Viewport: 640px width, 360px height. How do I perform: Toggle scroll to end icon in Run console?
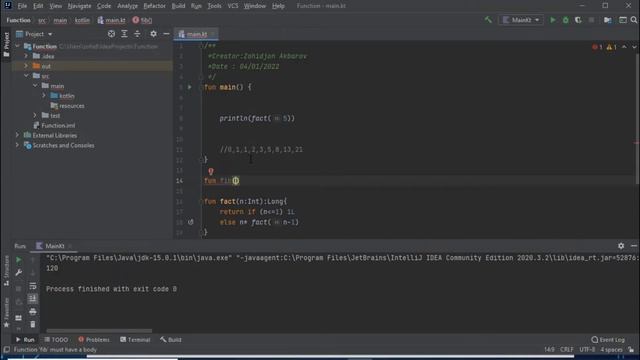(33, 299)
